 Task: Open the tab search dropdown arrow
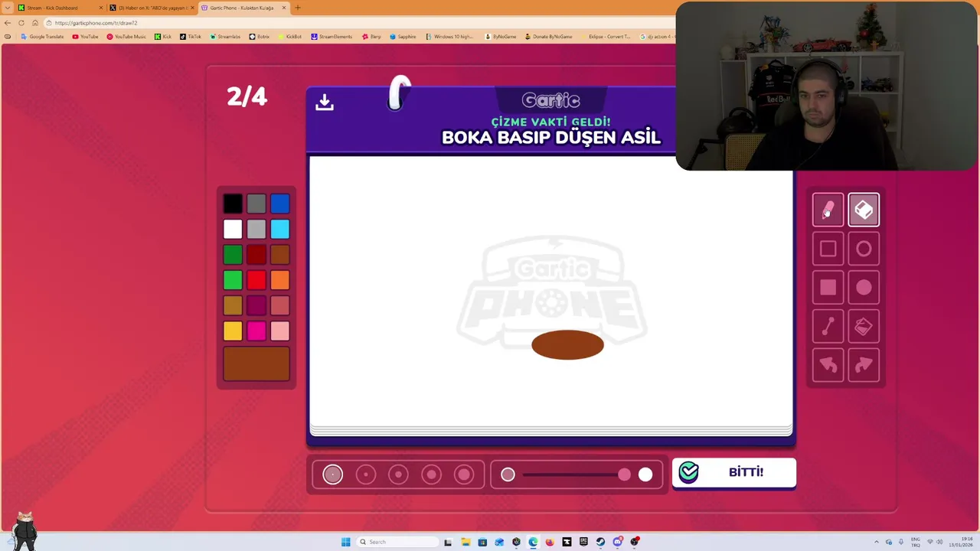(x=8, y=8)
